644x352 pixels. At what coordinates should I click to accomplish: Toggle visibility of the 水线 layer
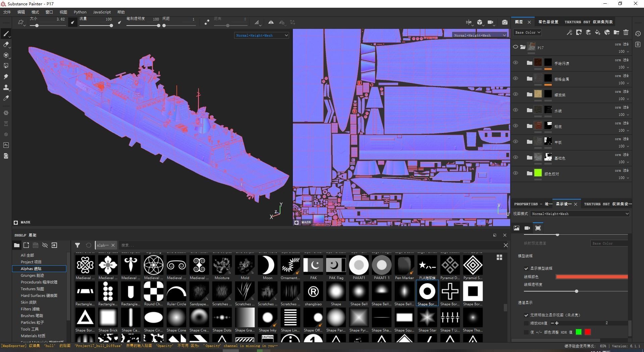click(x=516, y=110)
